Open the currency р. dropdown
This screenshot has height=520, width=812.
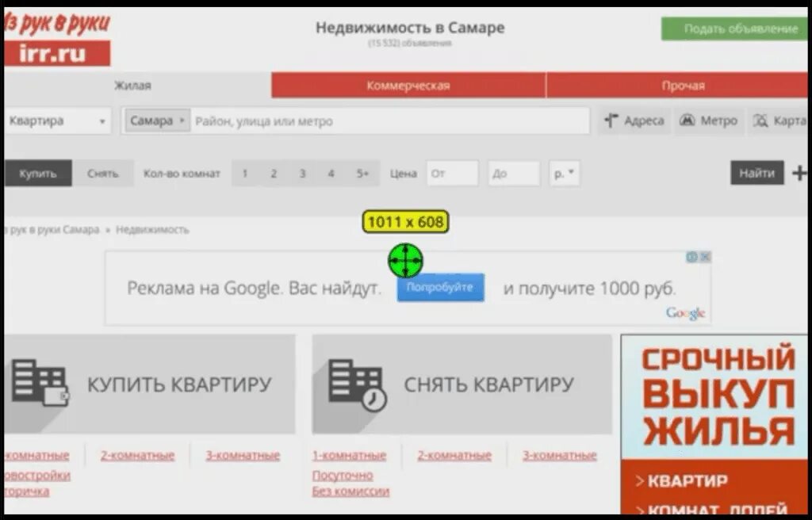pos(565,174)
